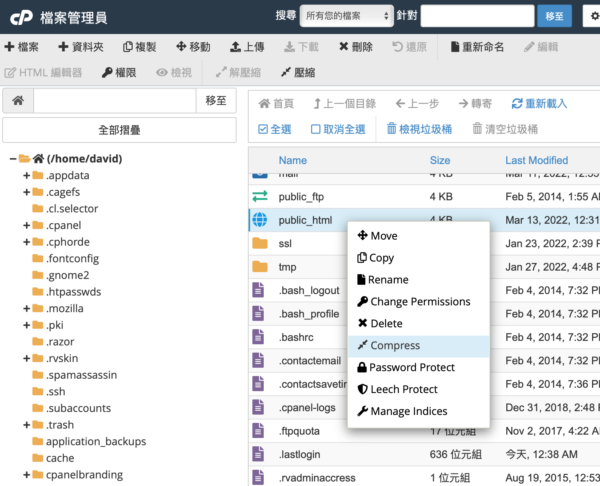
Task: Click the 權限 permissions toolbar button
Action: (x=119, y=72)
